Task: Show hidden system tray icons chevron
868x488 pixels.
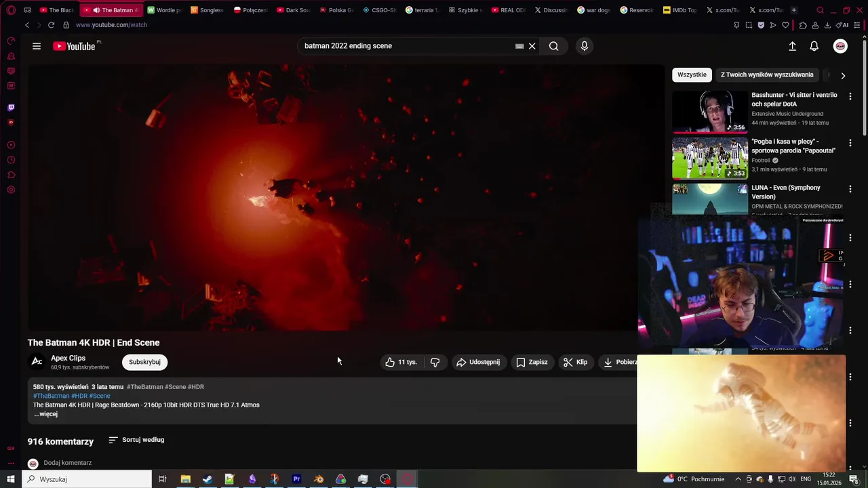Action: click(x=738, y=479)
